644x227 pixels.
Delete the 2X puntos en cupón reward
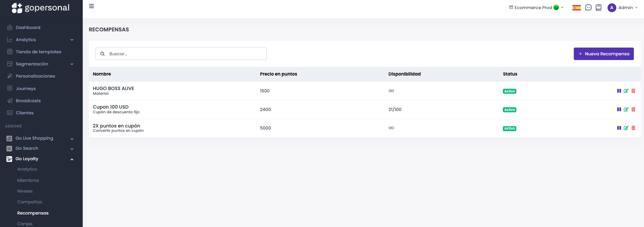(633, 128)
